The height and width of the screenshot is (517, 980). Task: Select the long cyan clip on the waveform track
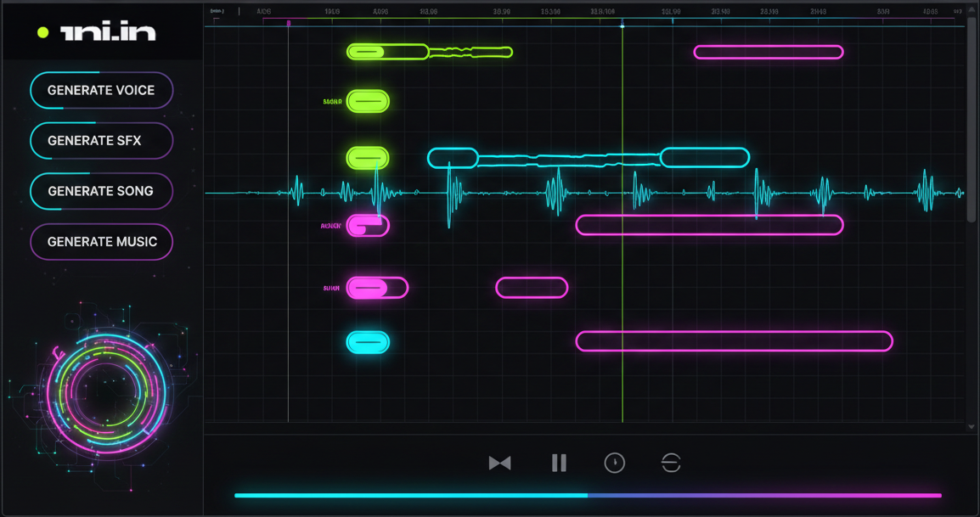pyautogui.click(x=589, y=157)
